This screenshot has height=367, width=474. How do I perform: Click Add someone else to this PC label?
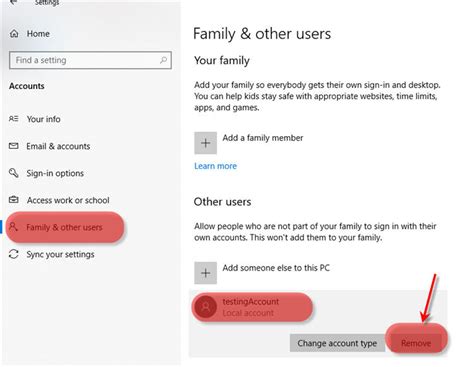point(276,268)
